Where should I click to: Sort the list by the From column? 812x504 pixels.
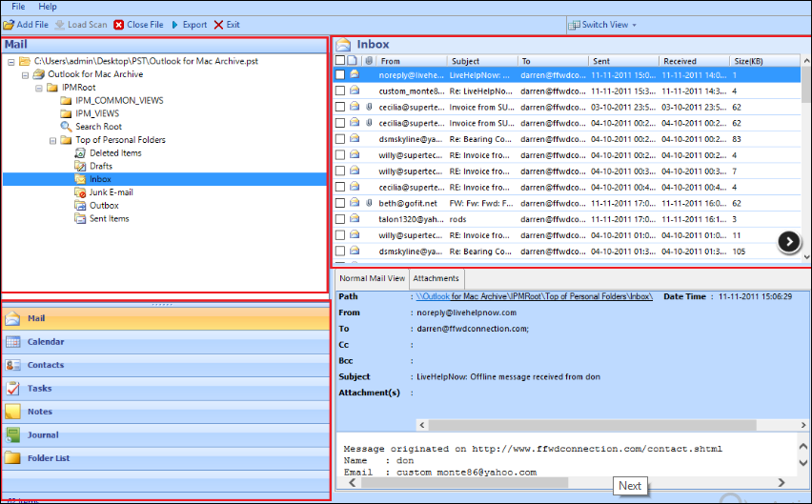pos(411,61)
